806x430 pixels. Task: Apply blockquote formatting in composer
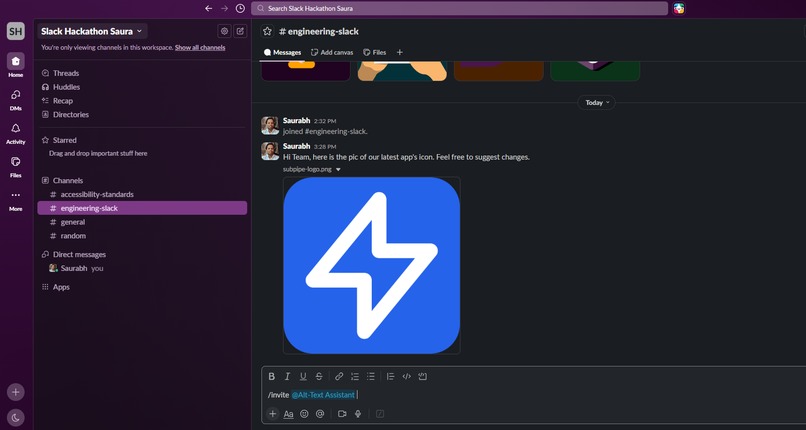click(x=390, y=377)
